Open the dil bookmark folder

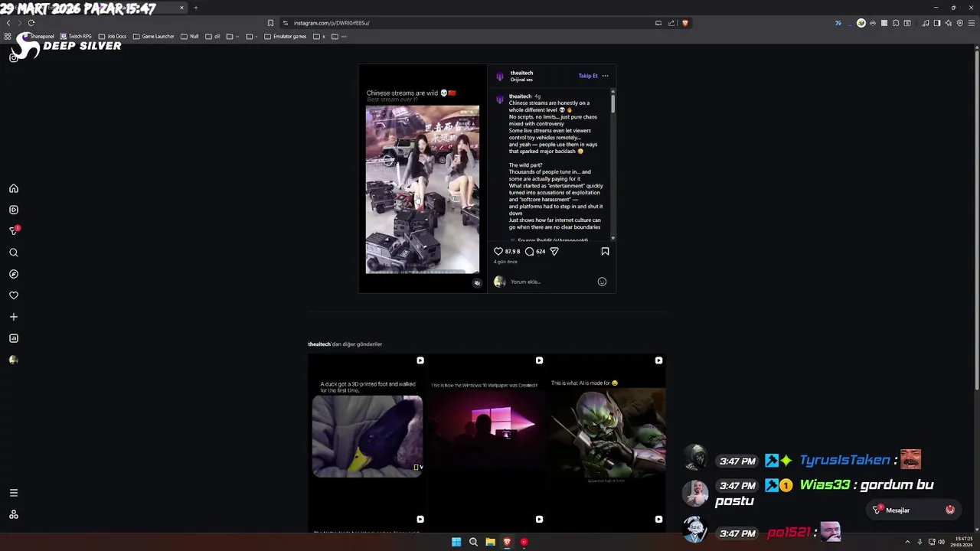tap(213, 36)
